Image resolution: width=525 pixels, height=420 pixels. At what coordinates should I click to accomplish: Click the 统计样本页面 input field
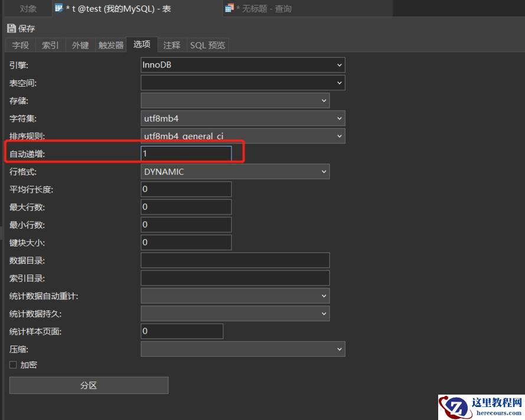tap(182, 331)
